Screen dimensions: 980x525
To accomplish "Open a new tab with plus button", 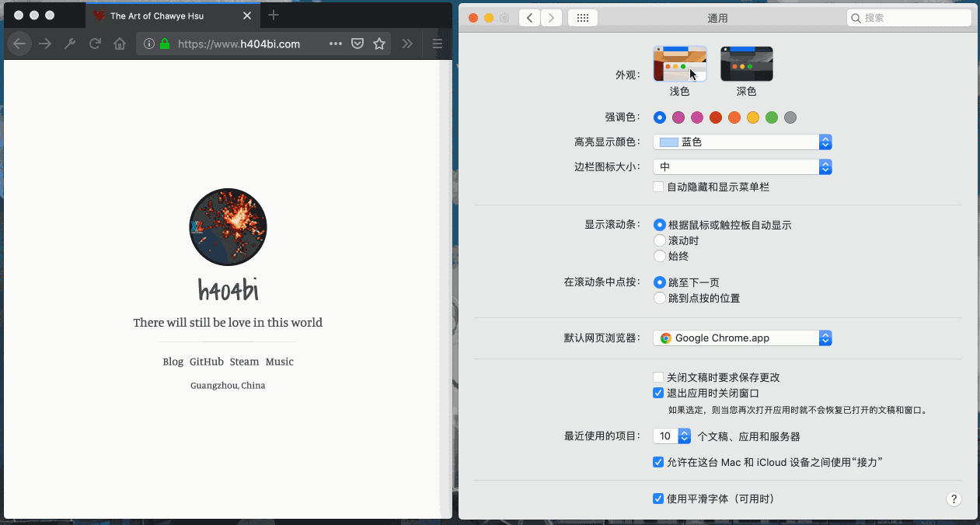I will [x=273, y=16].
